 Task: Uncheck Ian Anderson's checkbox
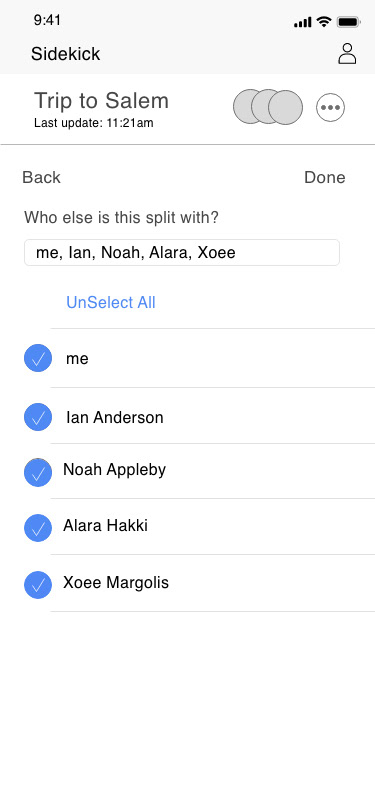38,417
